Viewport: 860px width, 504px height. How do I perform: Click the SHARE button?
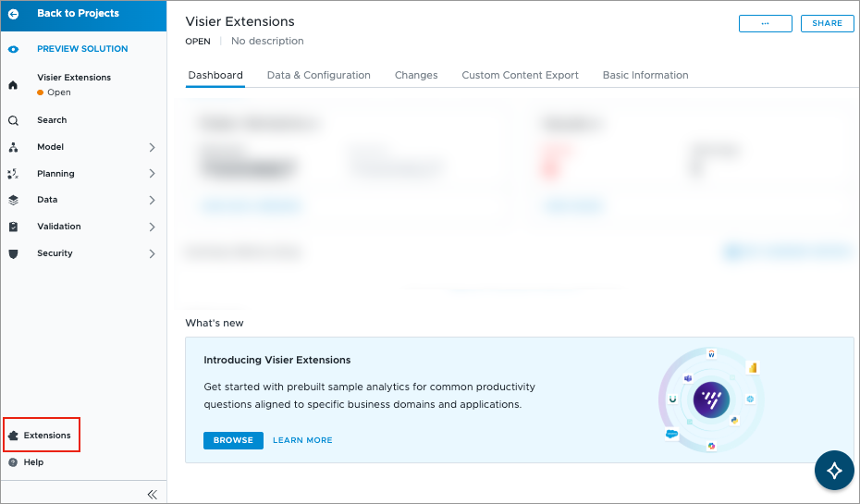click(827, 24)
